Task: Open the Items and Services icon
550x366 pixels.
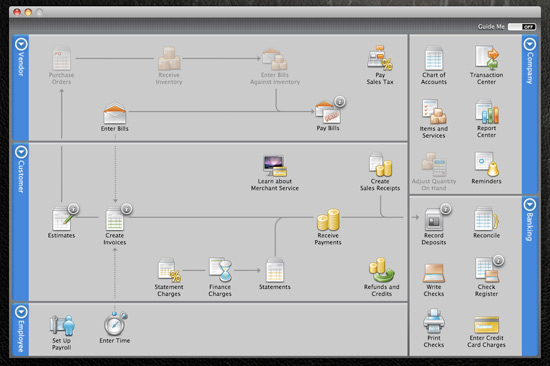Action: [x=434, y=112]
